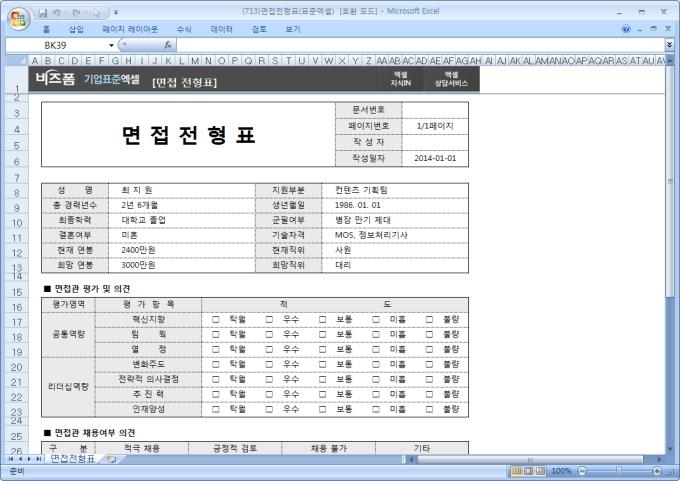
Task: Open the round Office button menu
Action: [19, 19]
